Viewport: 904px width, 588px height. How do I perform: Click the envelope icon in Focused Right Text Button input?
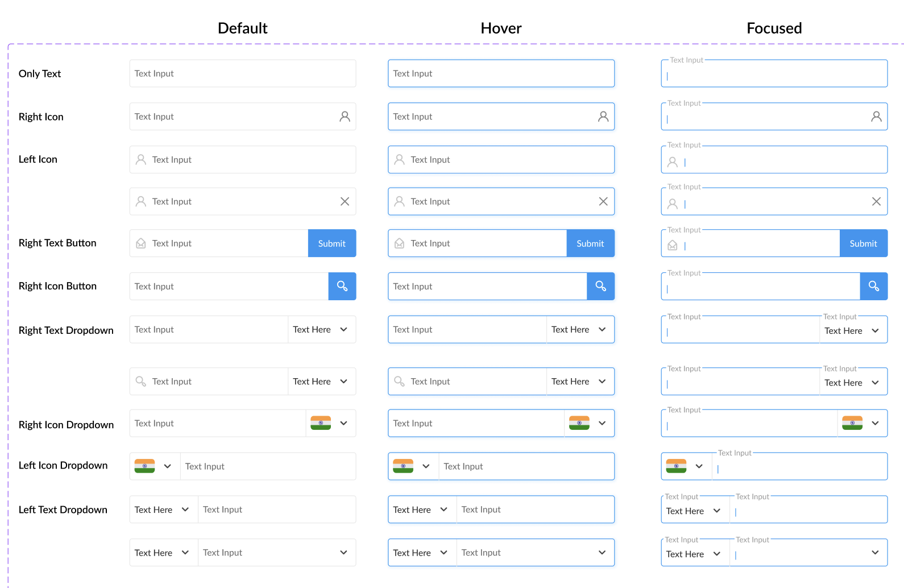coord(673,246)
